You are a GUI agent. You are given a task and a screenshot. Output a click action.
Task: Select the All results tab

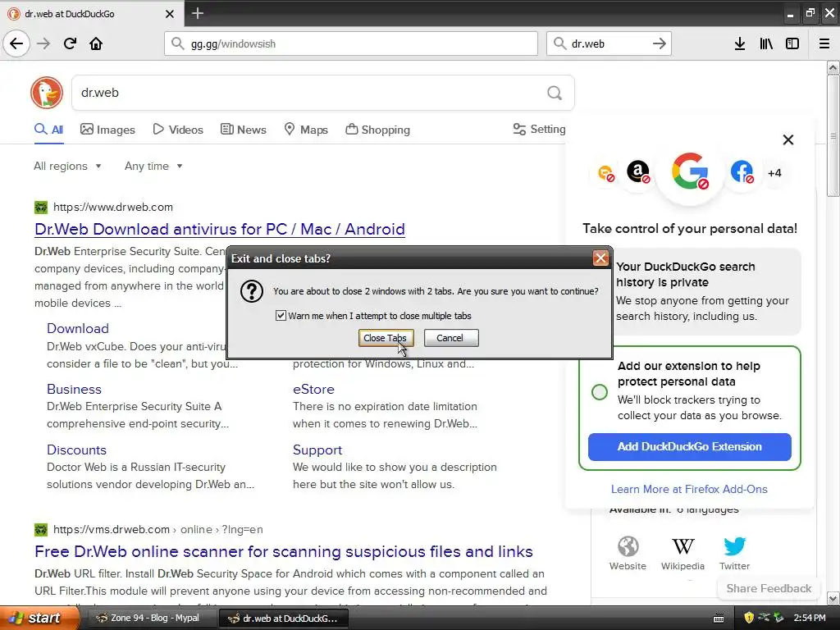click(48, 130)
